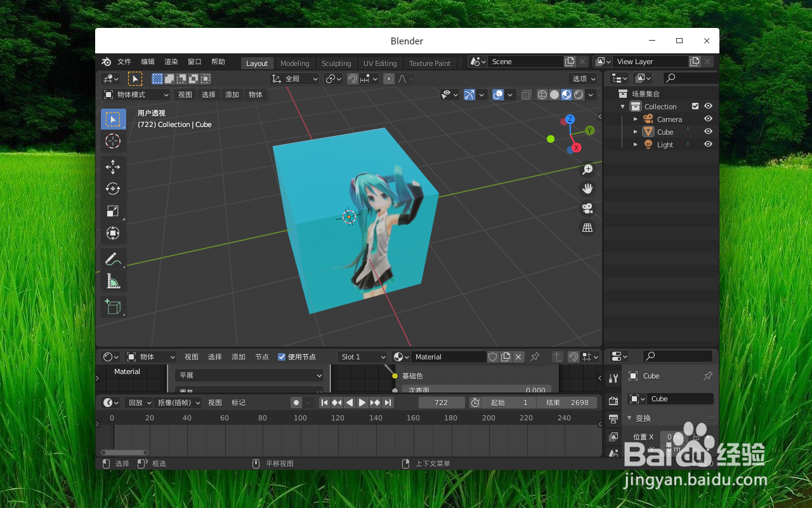Click the Blender logo menu icon
812x508 pixels.
click(x=106, y=62)
